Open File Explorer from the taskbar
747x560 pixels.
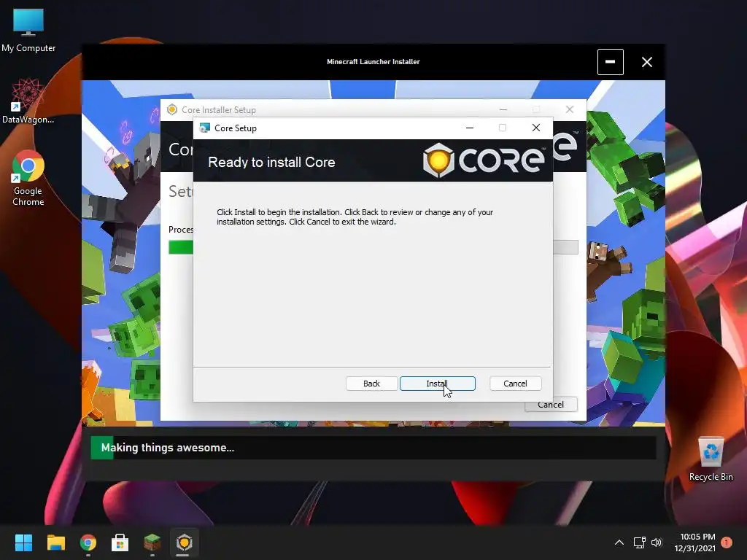(55, 542)
